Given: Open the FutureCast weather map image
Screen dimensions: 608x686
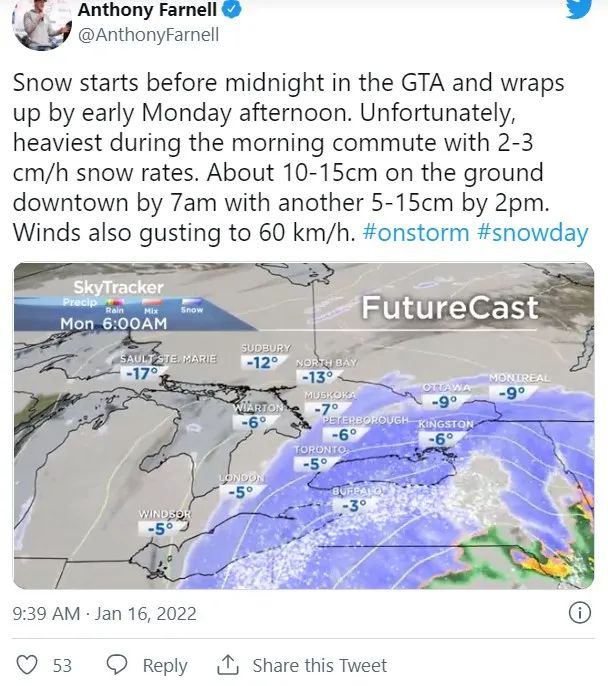Looking at the screenshot, I should point(304,426).
